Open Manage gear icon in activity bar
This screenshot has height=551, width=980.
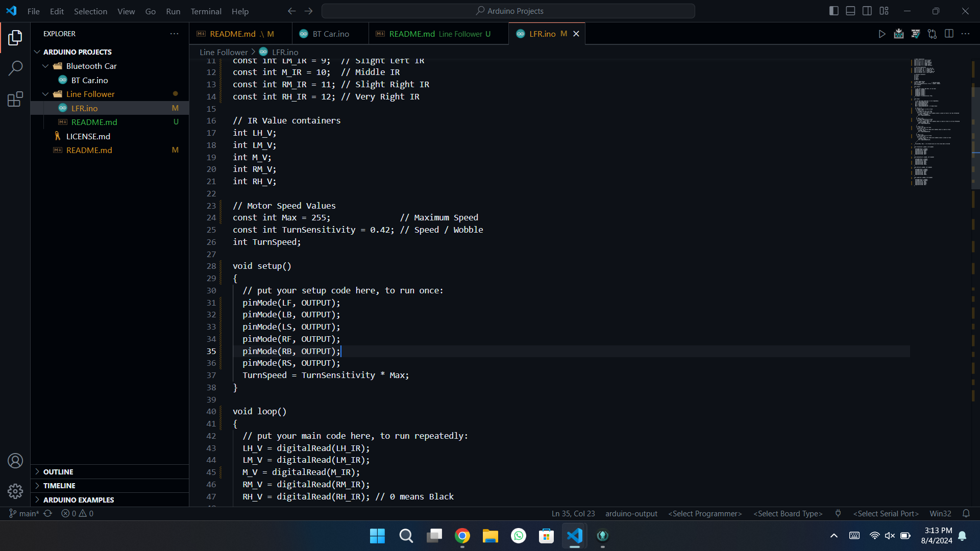pyautogui.click(x=15, y=491)
